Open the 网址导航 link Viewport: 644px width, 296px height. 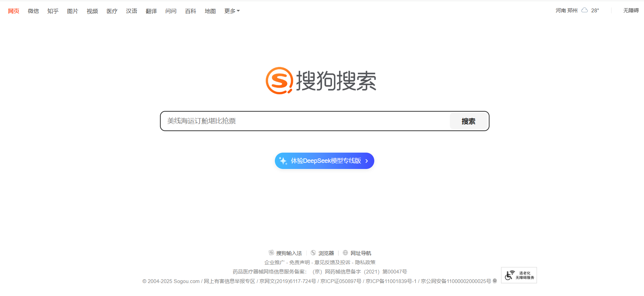(x=361, y=253)
